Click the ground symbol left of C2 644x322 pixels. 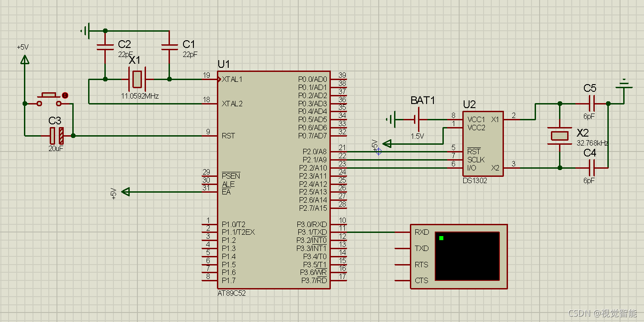(x=85, y=31)
